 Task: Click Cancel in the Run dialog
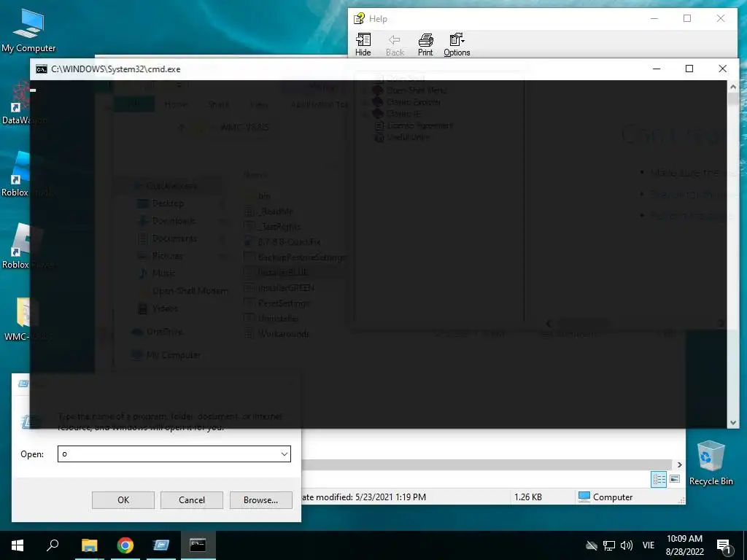pos(192,500)
